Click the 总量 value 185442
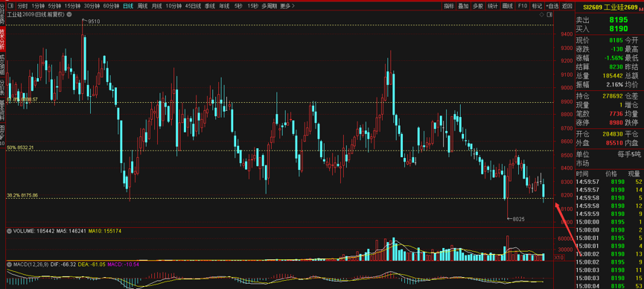 (613, 76)
